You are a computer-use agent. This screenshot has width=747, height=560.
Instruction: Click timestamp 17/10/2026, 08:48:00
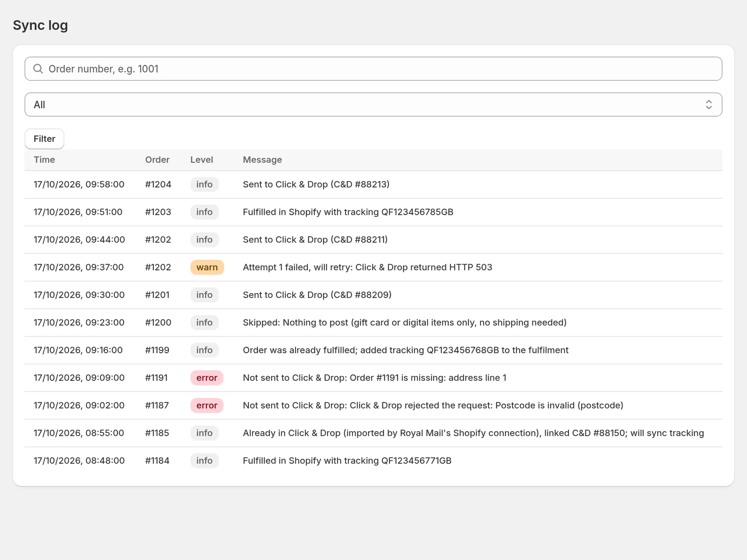(x=79, y=461)
